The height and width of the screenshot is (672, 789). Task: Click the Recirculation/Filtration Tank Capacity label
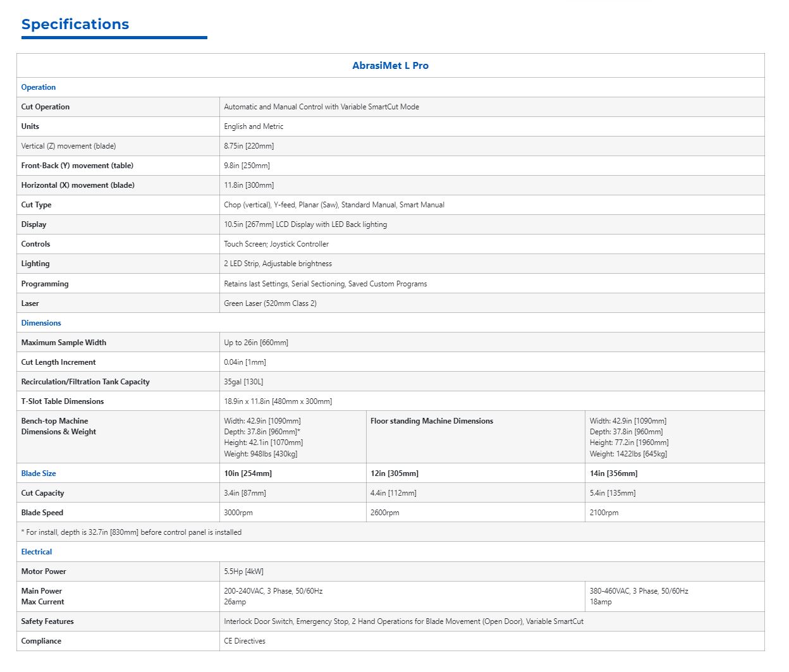point(85,382)
